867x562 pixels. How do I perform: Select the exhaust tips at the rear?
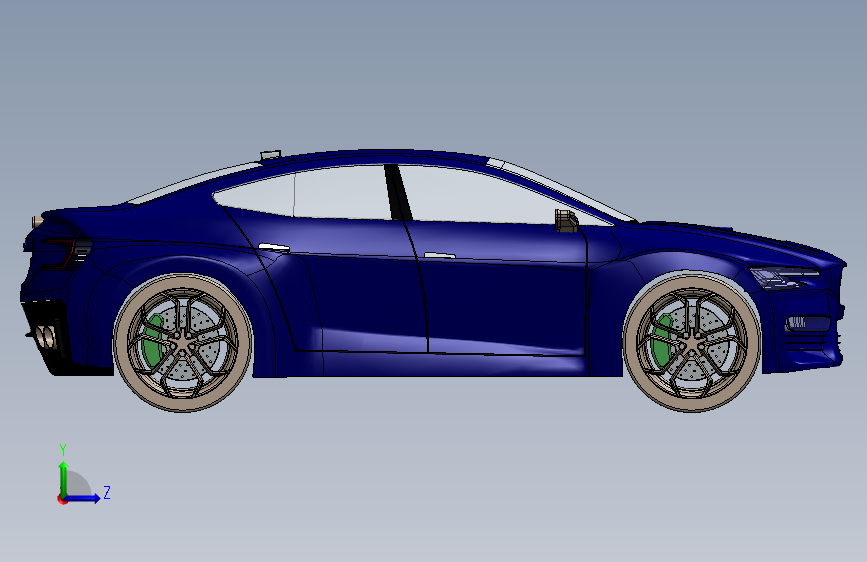[47, 337]
